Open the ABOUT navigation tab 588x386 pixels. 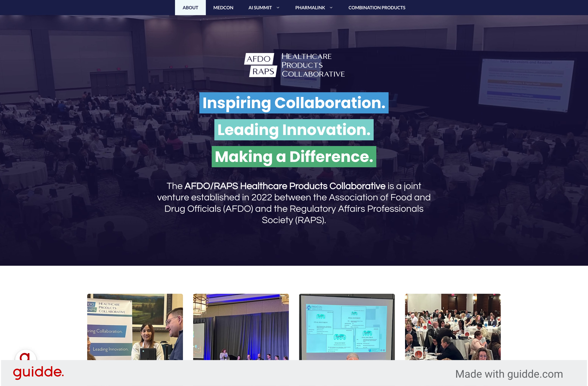click(x=190, y=8)
